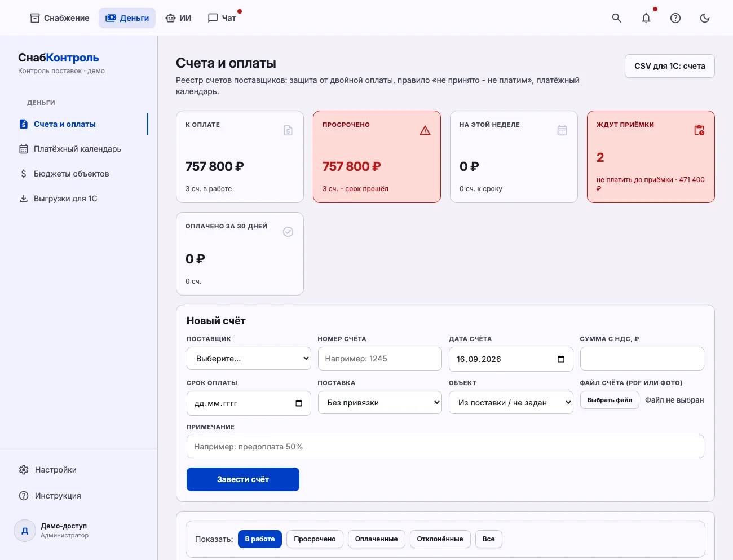Viewport: 733px width, 560px height.
Task: Click the search magnifier icon
Action: click(617, 18)
